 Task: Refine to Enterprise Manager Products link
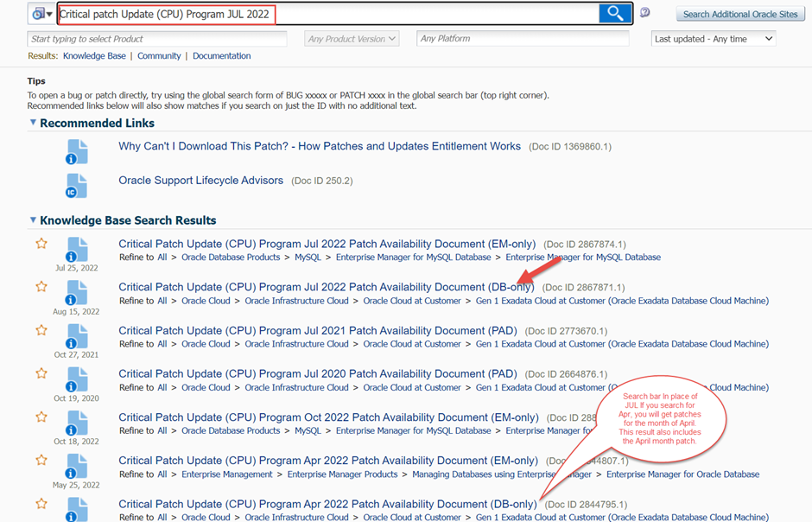tap(342, 474)
